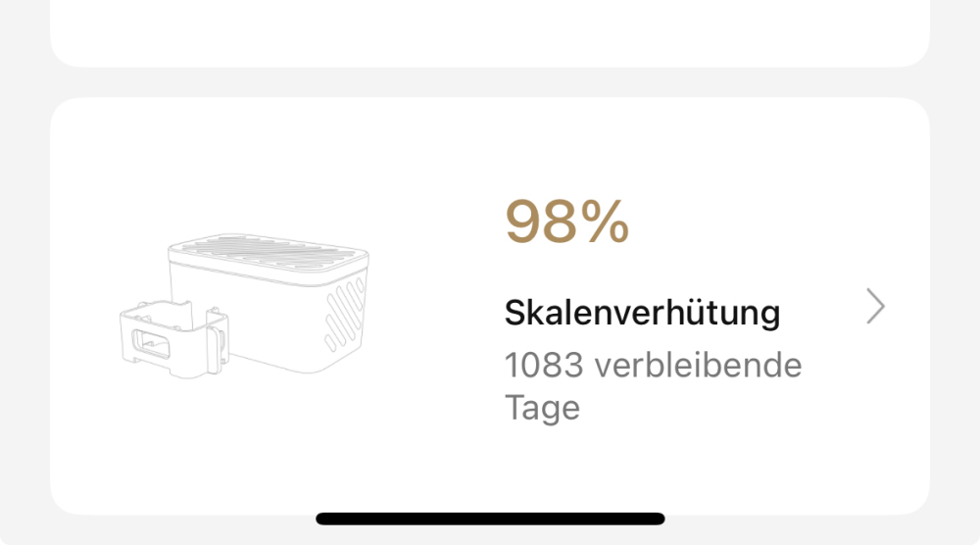The height and width of the screenshot is (545, 980).
Task: Tap the word "Tage" below the days count
Action: 542,407
